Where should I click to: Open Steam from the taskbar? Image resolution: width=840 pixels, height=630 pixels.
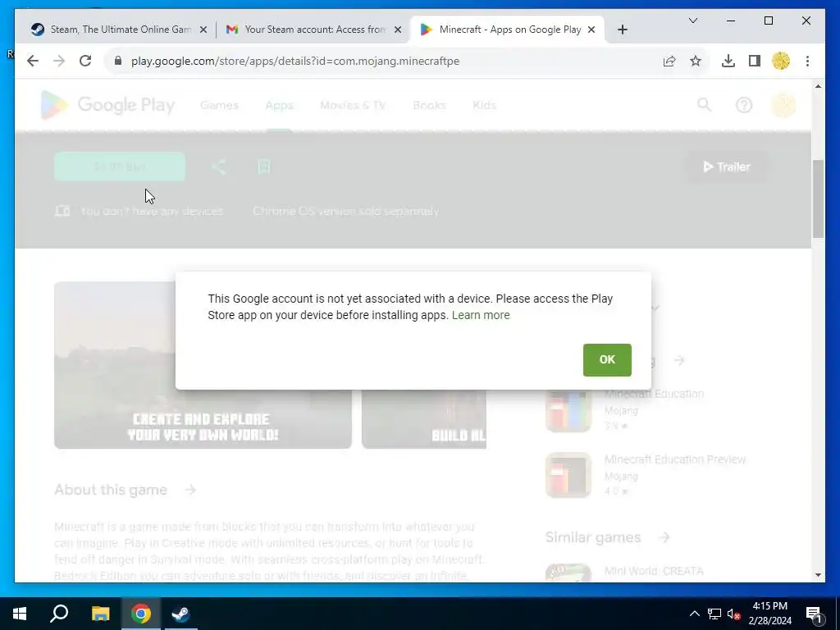[x=180, y=614]
